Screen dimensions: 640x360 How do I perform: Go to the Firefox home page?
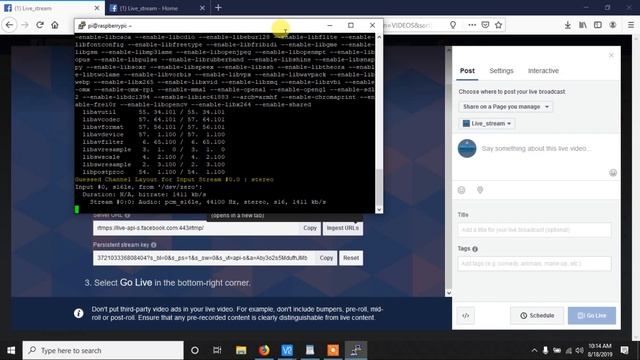55,25
